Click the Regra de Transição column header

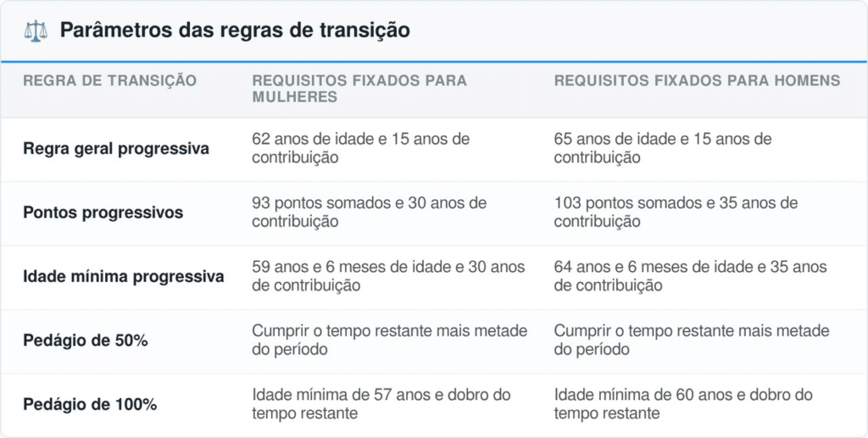(109, 80)
